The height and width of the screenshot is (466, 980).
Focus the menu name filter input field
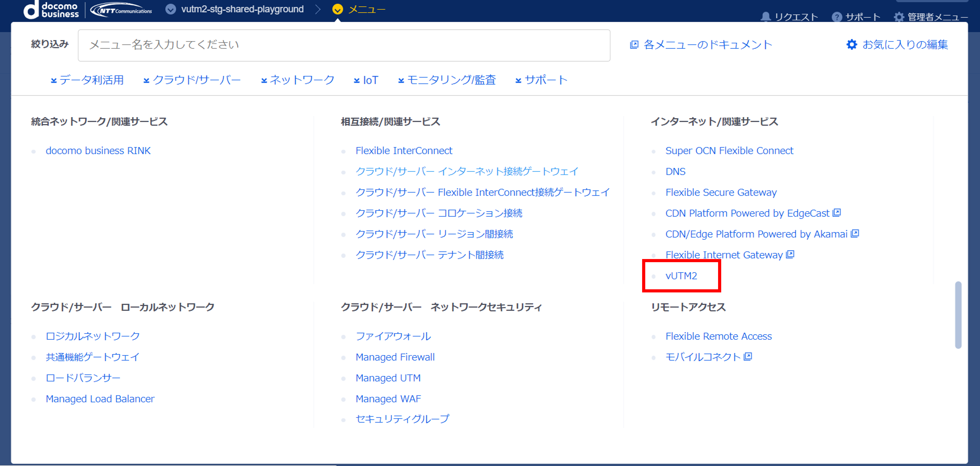pyautogui.click(x=344, y=45)
